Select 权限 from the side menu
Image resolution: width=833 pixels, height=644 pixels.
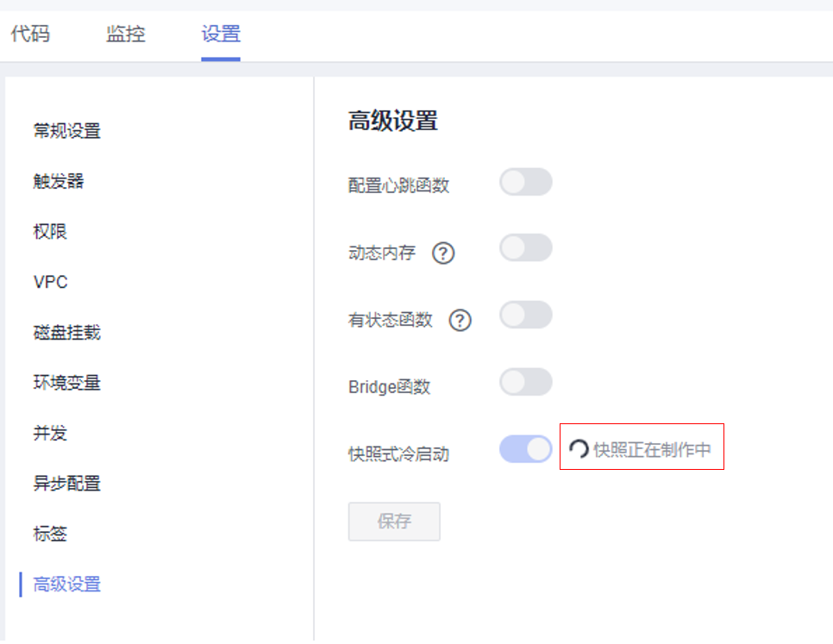[50, 232]
